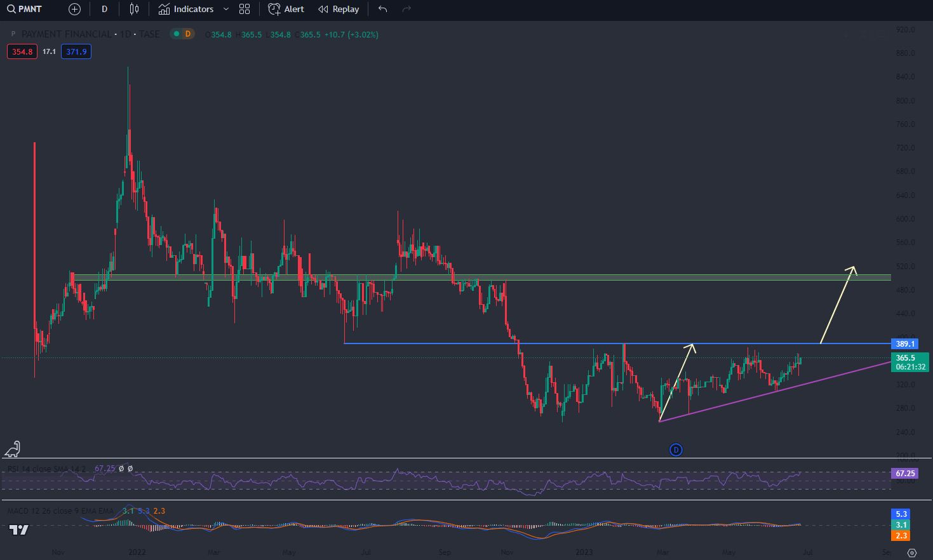Open the D timeframe interval selector

104,9
